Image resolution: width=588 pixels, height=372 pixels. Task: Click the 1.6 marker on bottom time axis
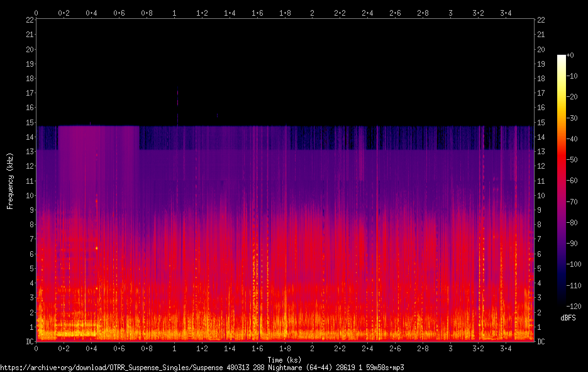click(x=257, y=348)
